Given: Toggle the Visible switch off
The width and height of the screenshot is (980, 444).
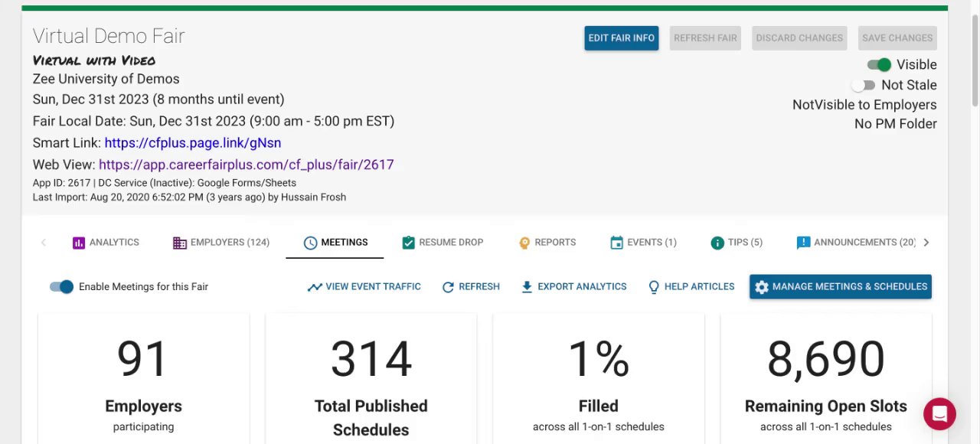Looking at the screenshot, I should point(879,65).
